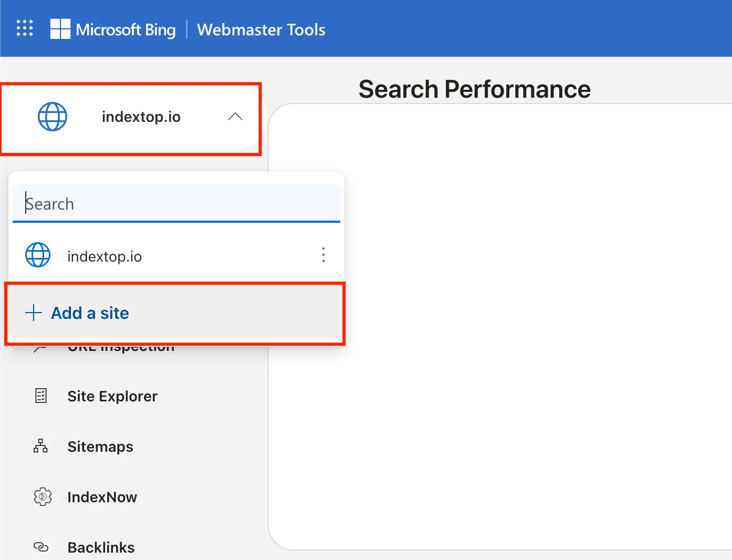Screen dimensions: 732x560
Task: Click the Search Performance heading
Action: point(475,89)
